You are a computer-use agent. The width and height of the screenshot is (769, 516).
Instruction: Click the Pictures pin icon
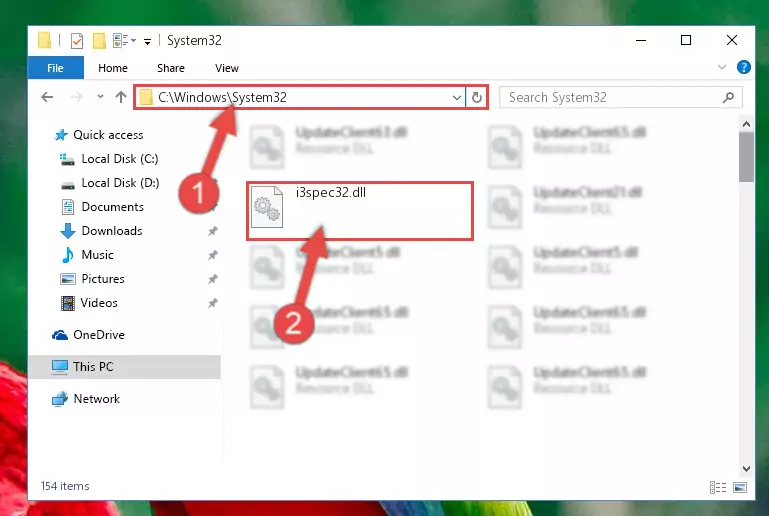click(212, 279)
